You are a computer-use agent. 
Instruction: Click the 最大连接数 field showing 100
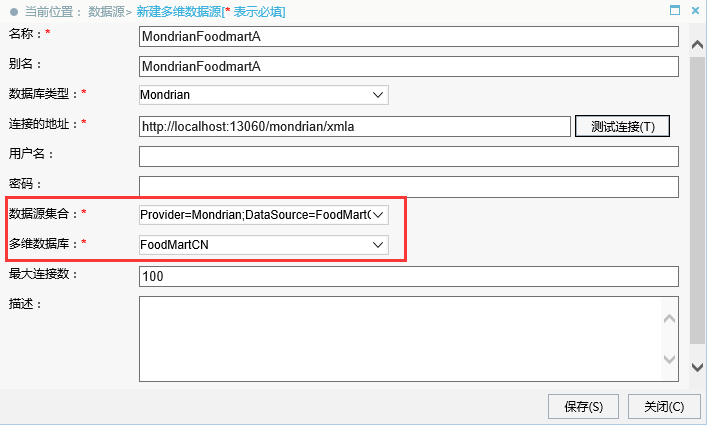pyautogui.click(x=409, y=276)
